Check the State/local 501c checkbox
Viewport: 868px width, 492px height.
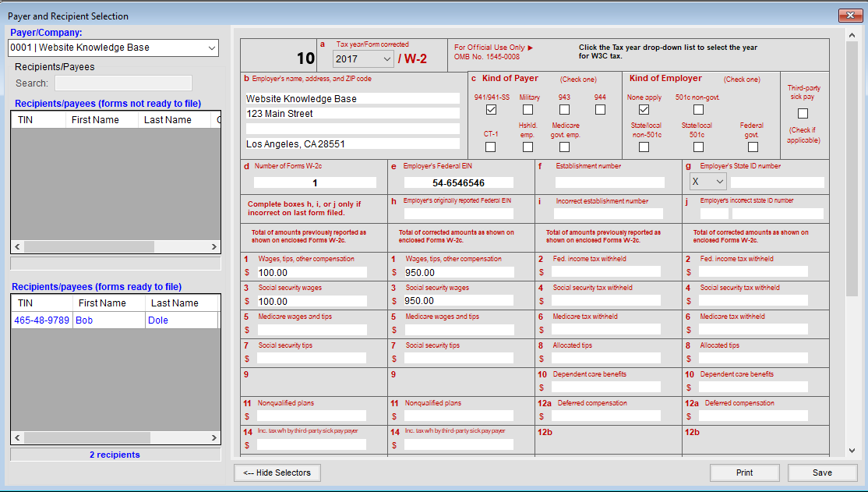pyautogui.click(x=699, y=147)
